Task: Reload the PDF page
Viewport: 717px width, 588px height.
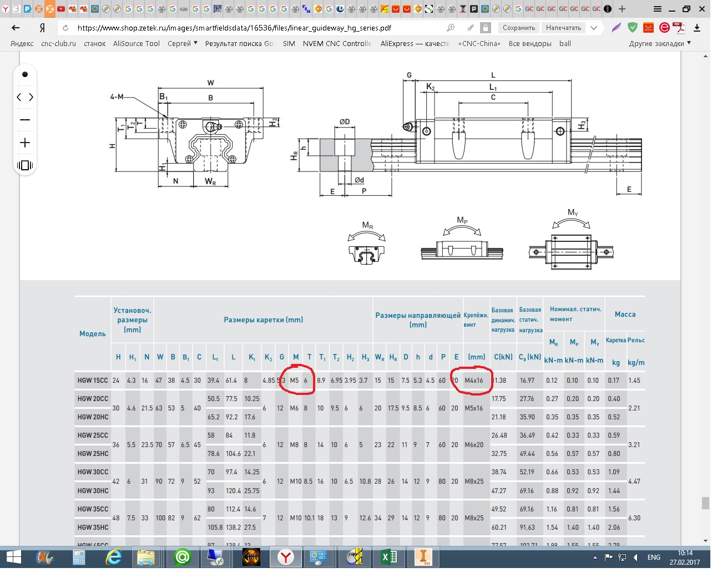Action: tap(65, 28)
